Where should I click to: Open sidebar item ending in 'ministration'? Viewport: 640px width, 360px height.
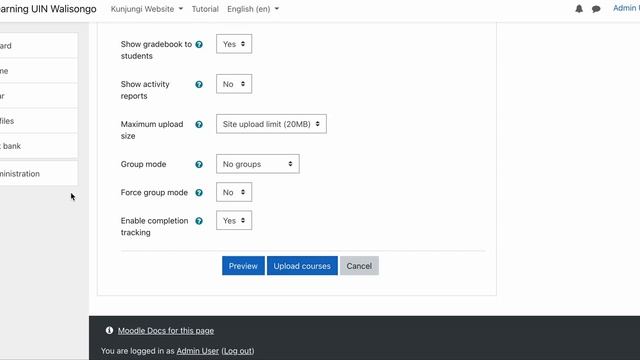click(38, 173)
